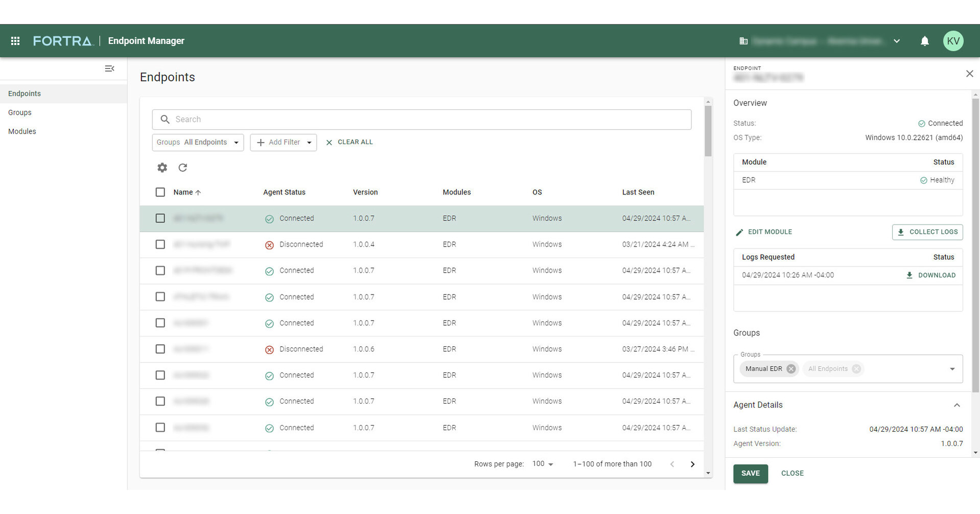Switch to the Groups section in the sidebar
This screenshot has width=980, height=514.
coord(19,112)
